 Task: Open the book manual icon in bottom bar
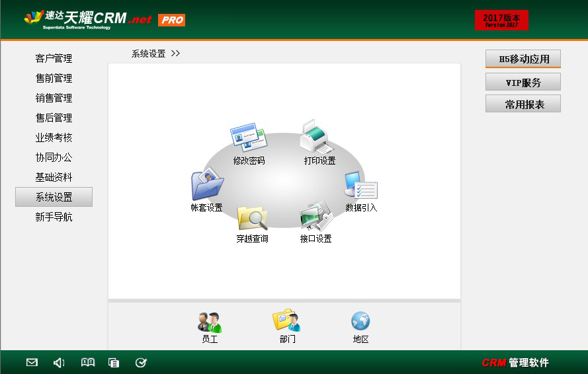click(x=87, y=362)
